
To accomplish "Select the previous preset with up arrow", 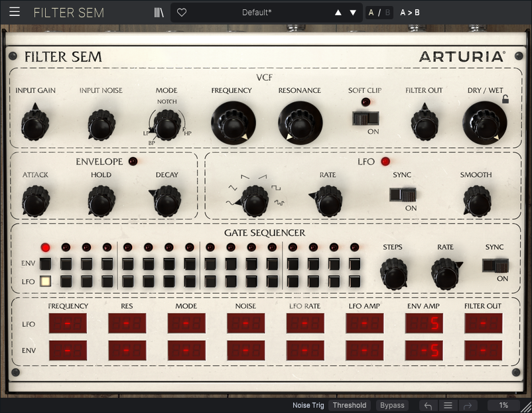I will pyautogui.click(x=338, y=12).
